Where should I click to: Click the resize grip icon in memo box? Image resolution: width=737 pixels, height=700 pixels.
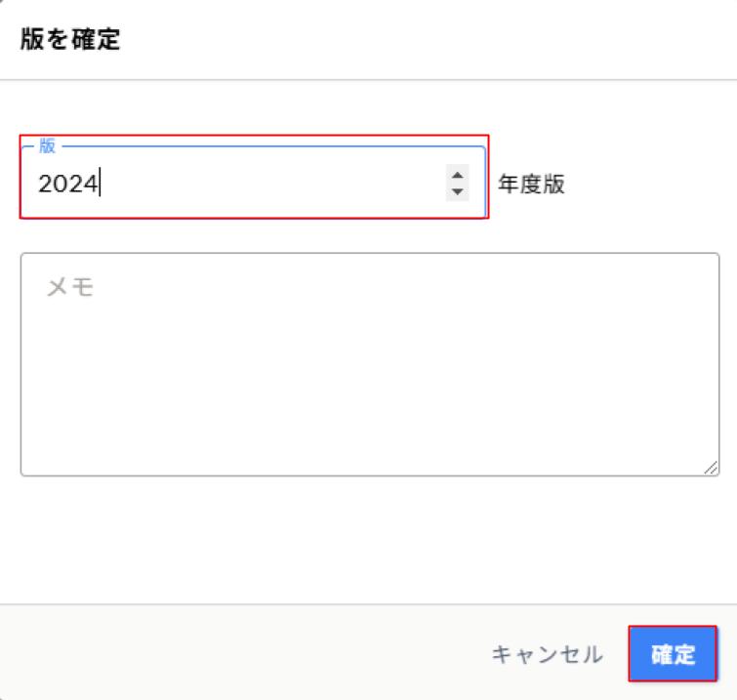[x=710, y=468]
